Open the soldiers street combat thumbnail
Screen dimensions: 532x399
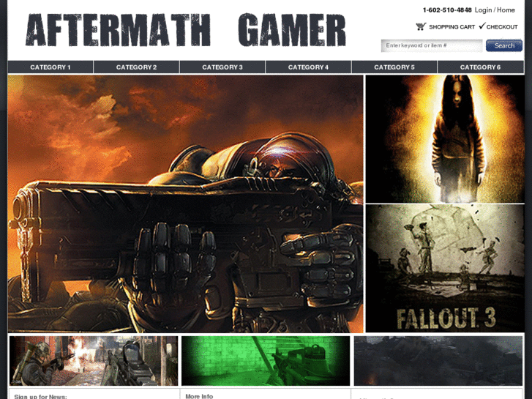[94, 361]
